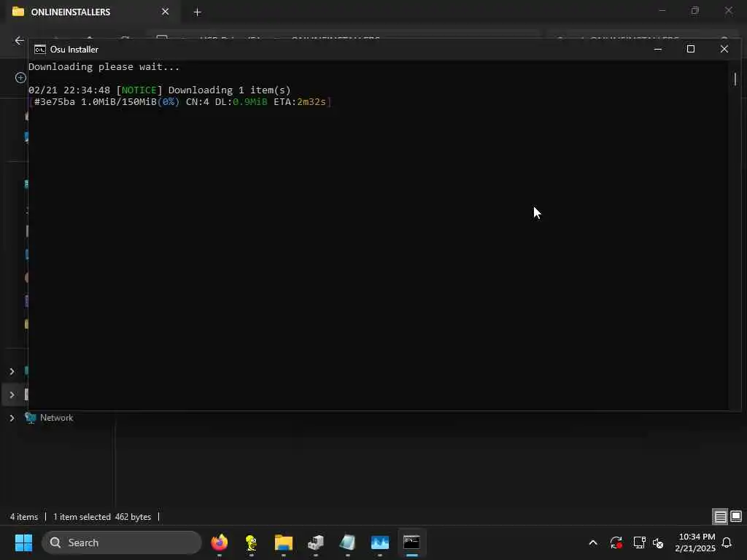Go back in File Explorer

pos(19,41)
